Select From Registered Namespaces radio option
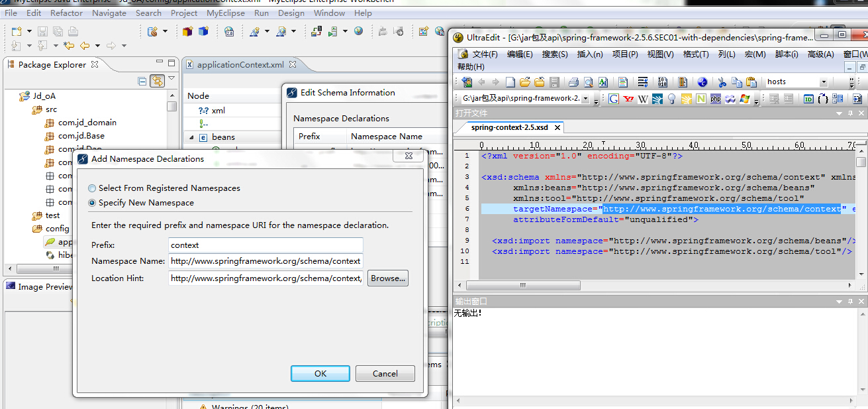The image size is (868, 409). tap(164, 188)
